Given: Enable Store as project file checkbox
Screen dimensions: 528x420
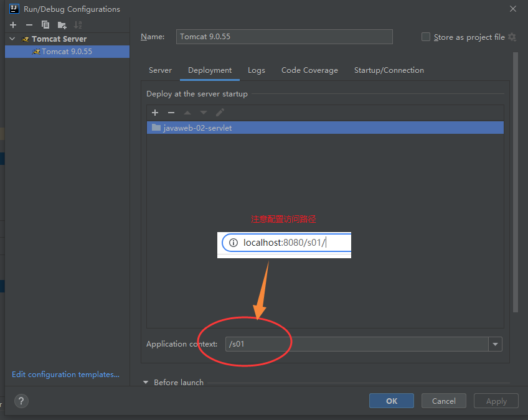Looking at the screenshot, I should pos(426,37).
